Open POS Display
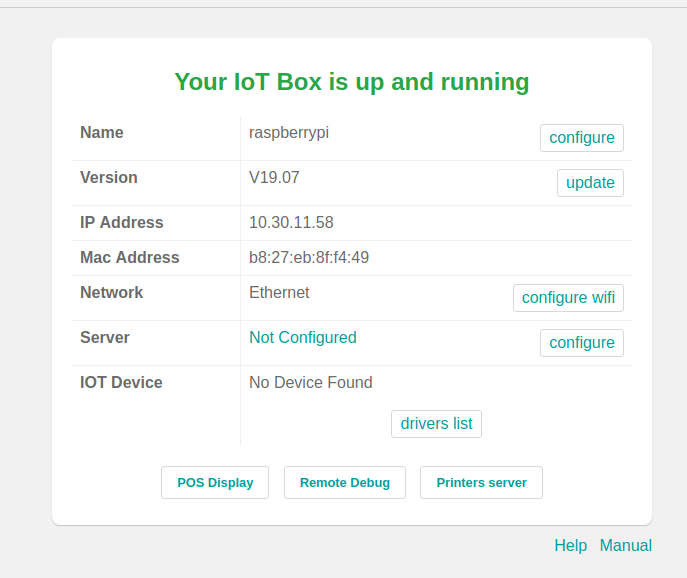 pos(215,482)
